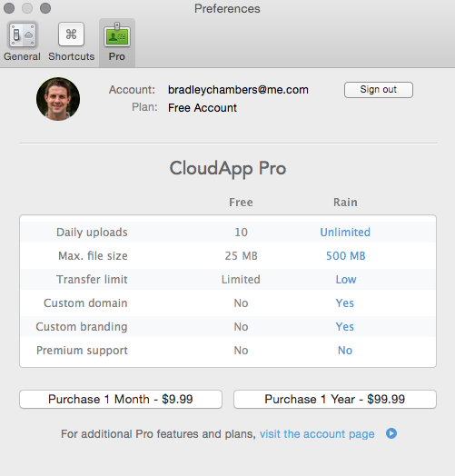
Task: Click the Preferences window title
Action: coord(227,8)
